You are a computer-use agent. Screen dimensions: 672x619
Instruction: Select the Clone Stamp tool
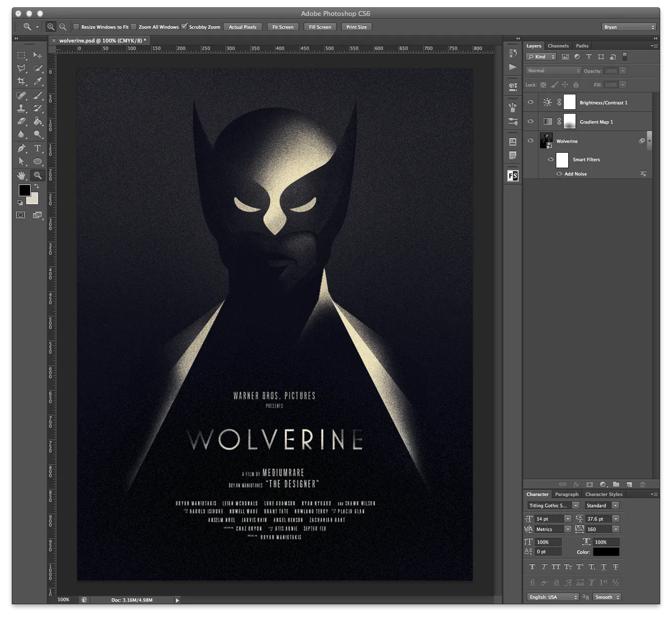pyautogui.click(x=21, y=108)
